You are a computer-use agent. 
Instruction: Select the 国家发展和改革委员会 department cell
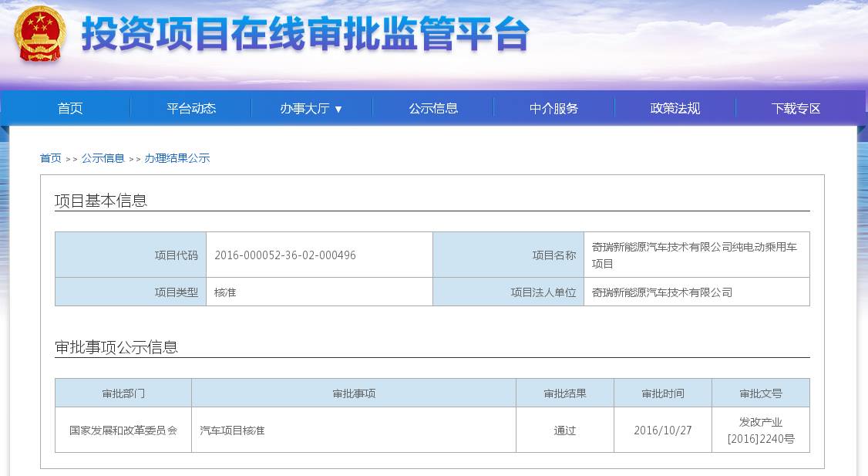(123, 430)
